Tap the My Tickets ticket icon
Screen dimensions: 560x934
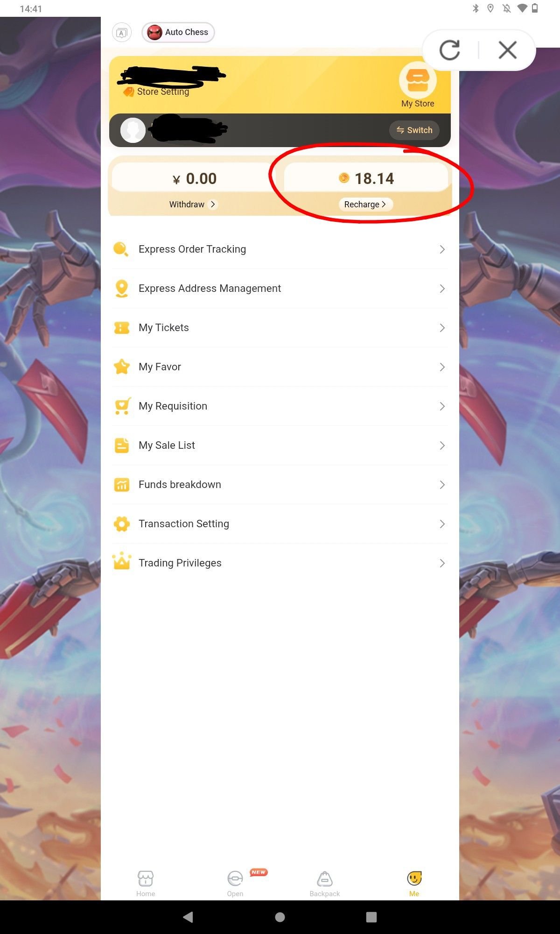click(x=121, y=328)
